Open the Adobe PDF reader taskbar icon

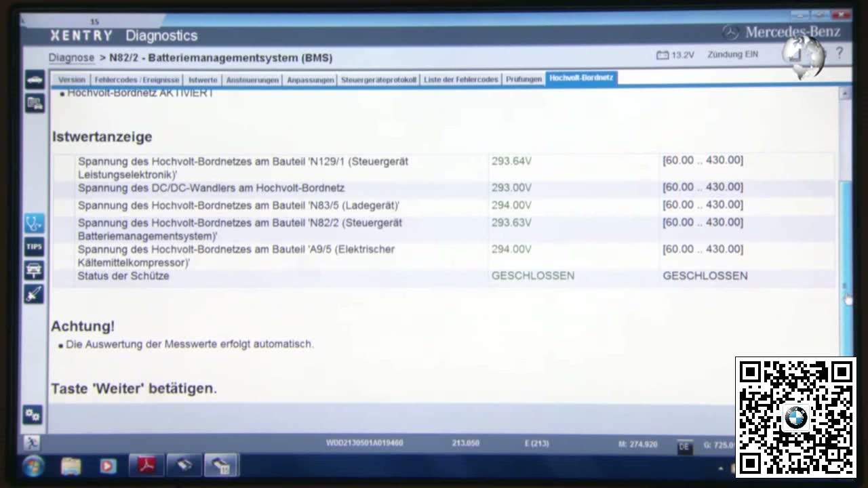point(146,465)
